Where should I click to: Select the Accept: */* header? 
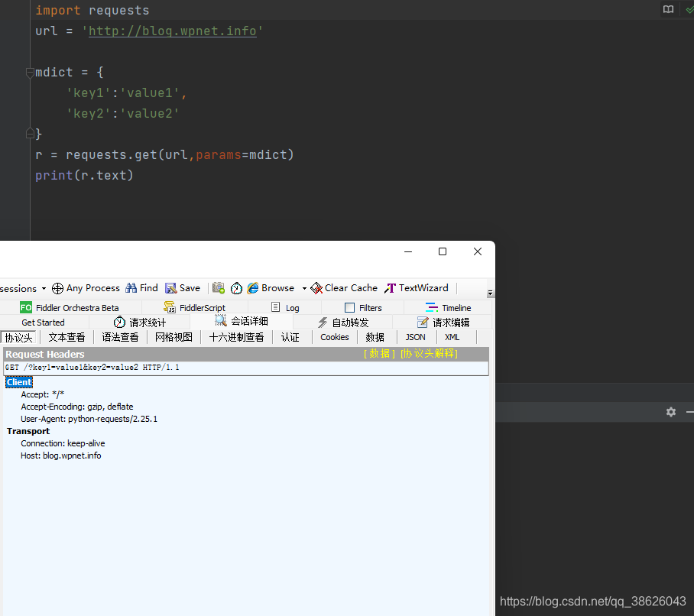point(43,394)
